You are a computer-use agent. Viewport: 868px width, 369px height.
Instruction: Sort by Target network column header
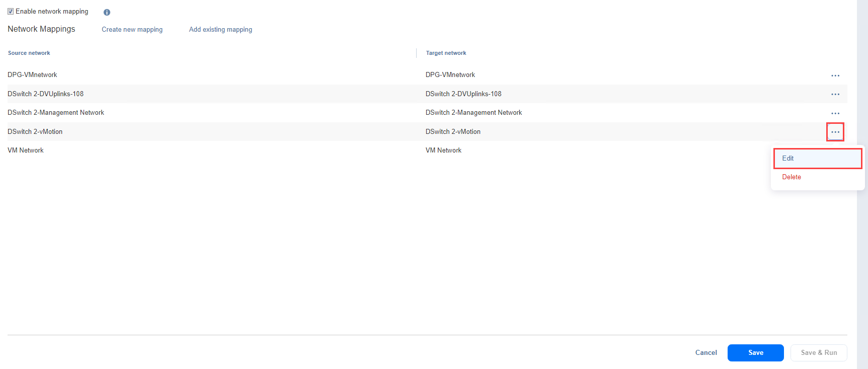tap(446, 53)
